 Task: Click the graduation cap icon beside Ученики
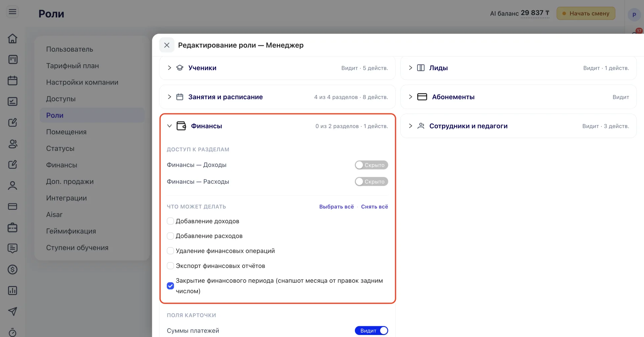click(180, 68)
